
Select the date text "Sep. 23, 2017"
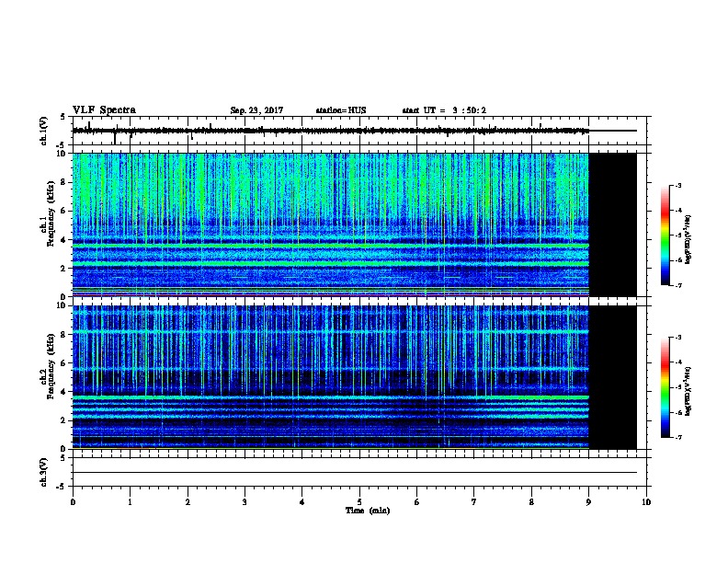click(256, 110)
